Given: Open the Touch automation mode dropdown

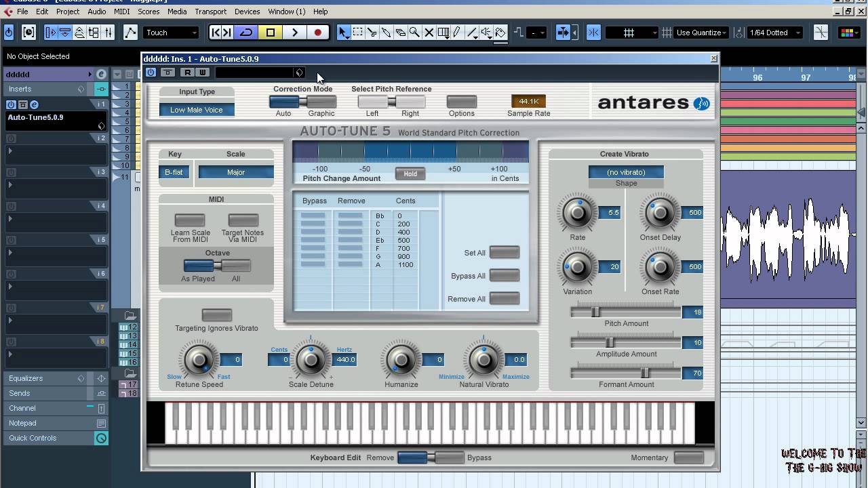Looking at the screenshot, I should [x=172, y=32].
